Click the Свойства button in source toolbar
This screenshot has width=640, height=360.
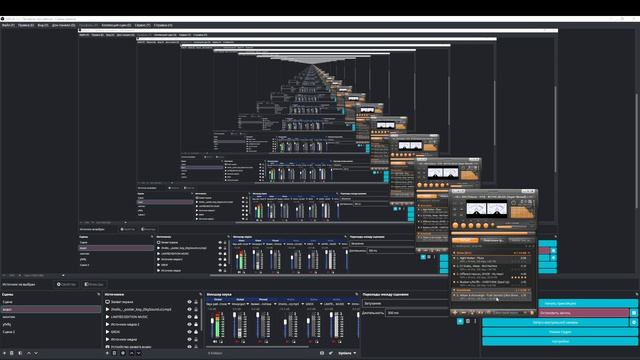pyautogui.click(x=66, y=284)
